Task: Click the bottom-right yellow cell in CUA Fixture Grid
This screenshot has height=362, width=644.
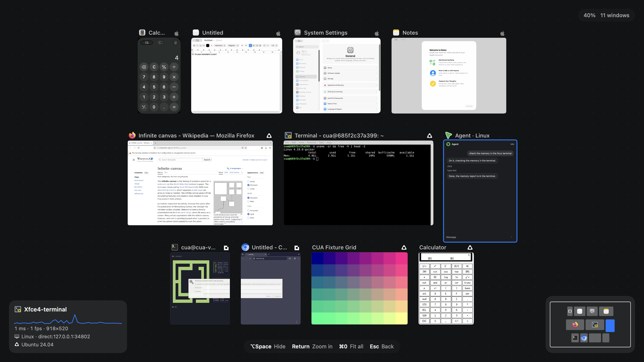Action: (401, 318)
